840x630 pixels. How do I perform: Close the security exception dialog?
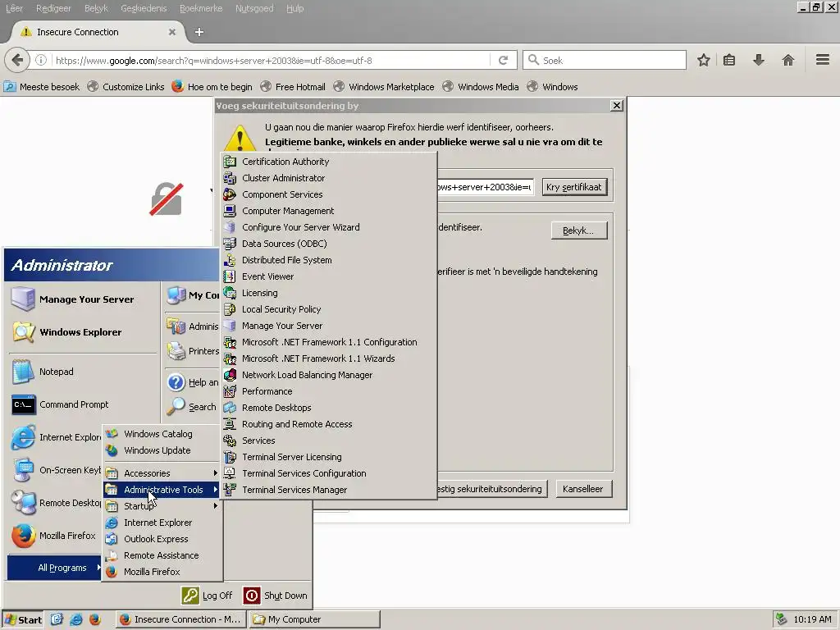tap(617, 106)
